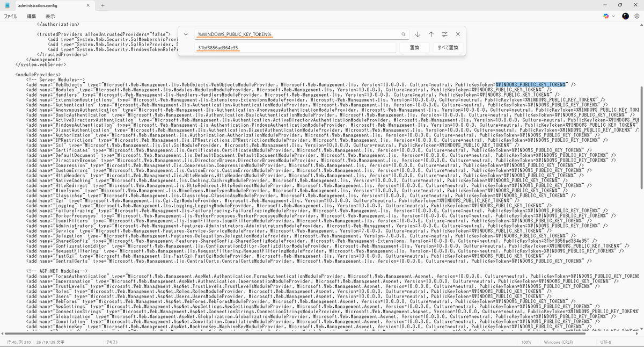Click the search magnifier icon in find box
The image size is (644, 347).
(x=404, y=34)
